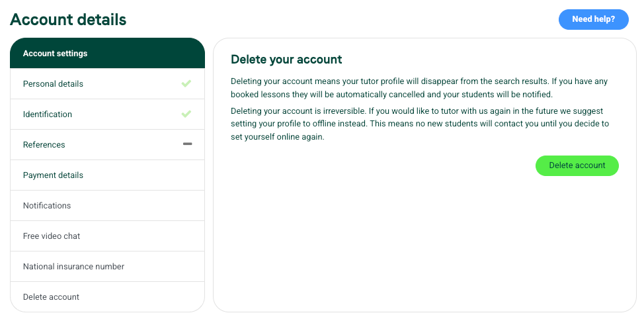Open the Notifications settings
Image resolution: width=644 pixels, height=317 pixels.
pyautogui.click(x=107, y=206)
